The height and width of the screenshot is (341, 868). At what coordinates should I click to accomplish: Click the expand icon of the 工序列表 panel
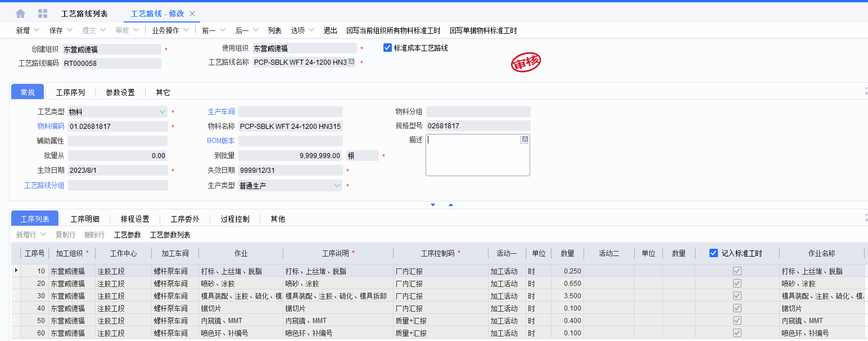[x=866, y=217]
